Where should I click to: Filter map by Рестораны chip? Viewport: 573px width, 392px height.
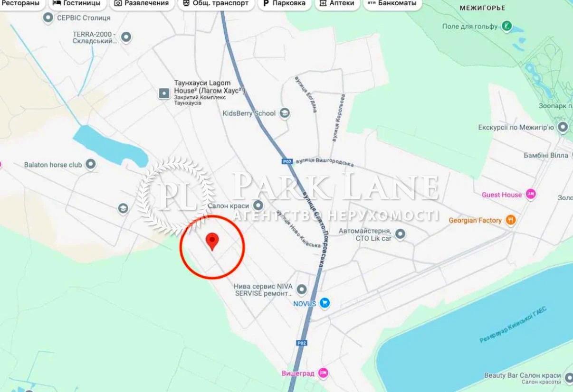22,3
